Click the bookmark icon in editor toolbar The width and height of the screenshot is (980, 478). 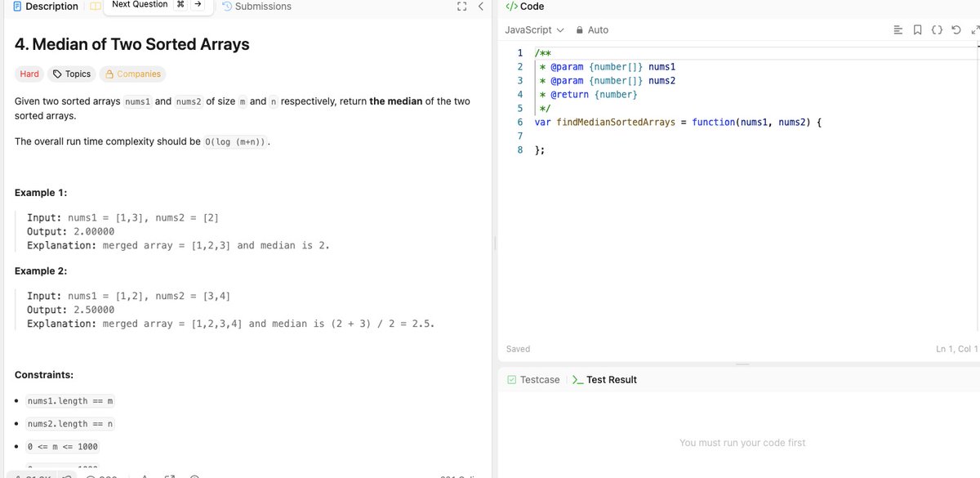(917, 30)
